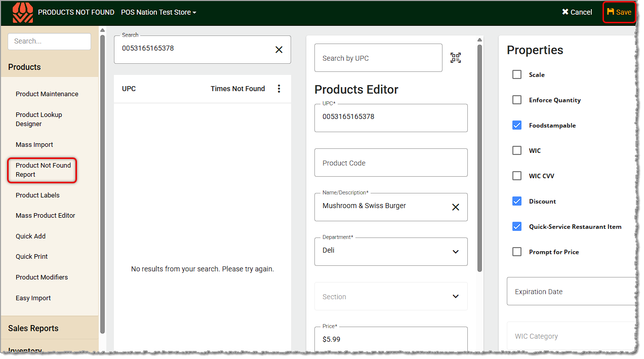Open Mass Product Editor
Viewport: 644px width, 359px height.
pyautogui.click(x=46, y=215)
